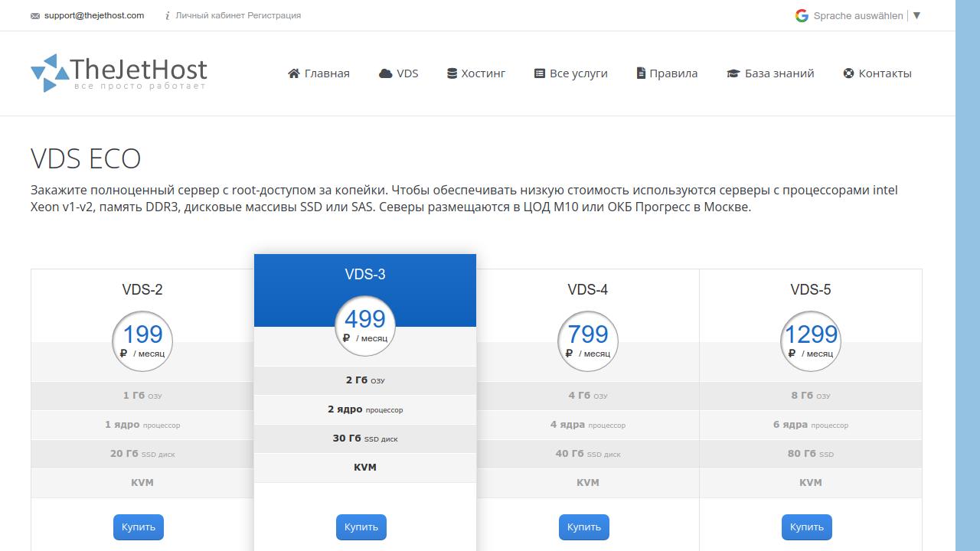Viewport: 980px width, 551px height.
Task: Open the Sprache auswählen language dropdown arrow
Action: 916,15
